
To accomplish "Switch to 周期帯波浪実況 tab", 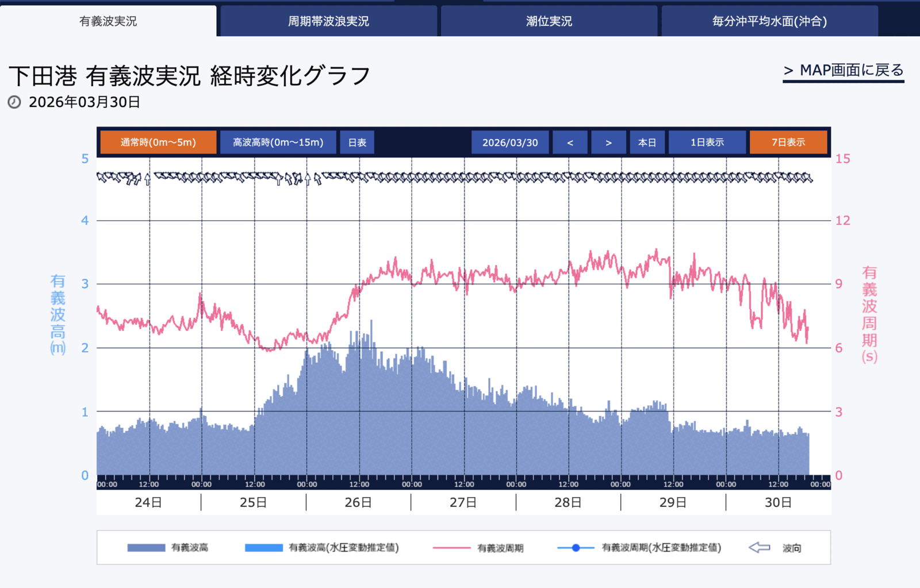I will tap(328, 21).
